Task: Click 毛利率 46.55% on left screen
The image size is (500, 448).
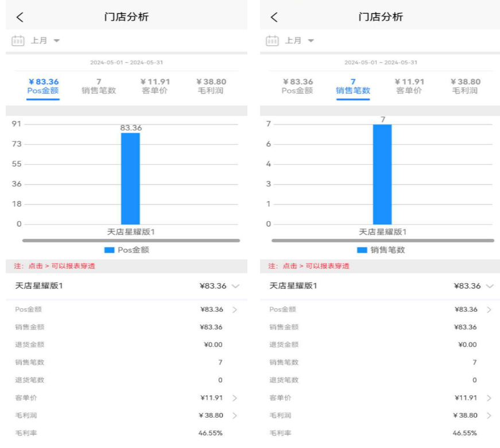Action: pyautogui.click(x=127, y=433)
